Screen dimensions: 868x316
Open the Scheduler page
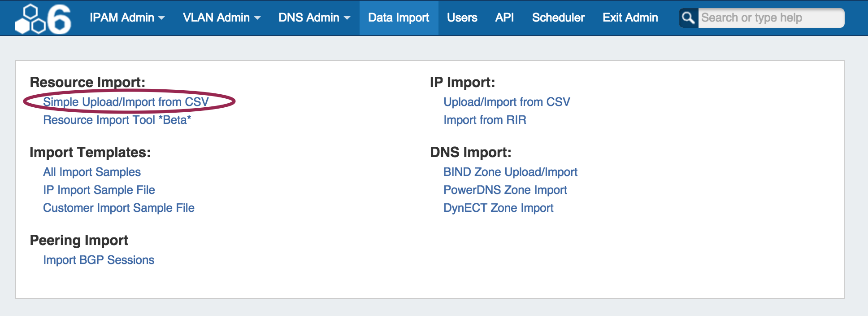pos(558,18)
